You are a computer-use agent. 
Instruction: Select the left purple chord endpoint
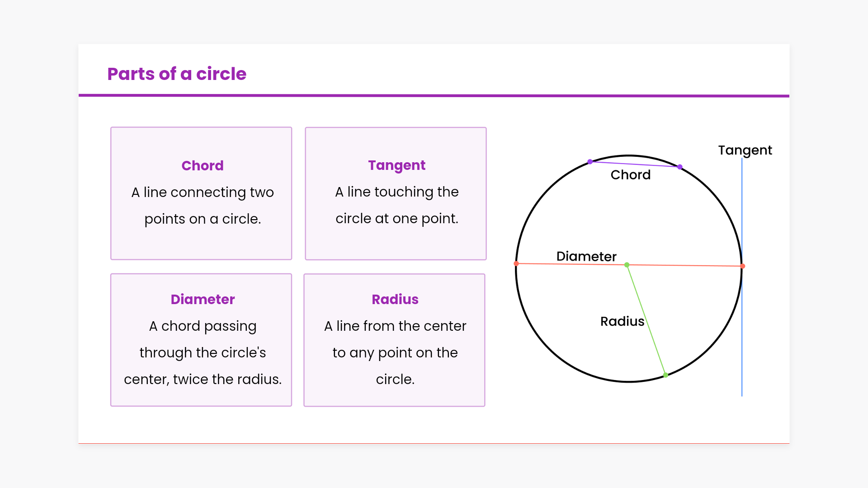(590, 162)
